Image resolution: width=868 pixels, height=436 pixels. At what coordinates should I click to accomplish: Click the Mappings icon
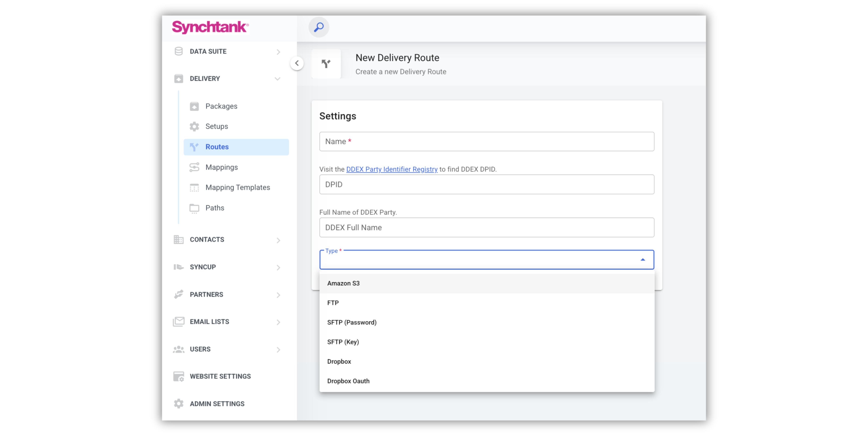[194, 167]
